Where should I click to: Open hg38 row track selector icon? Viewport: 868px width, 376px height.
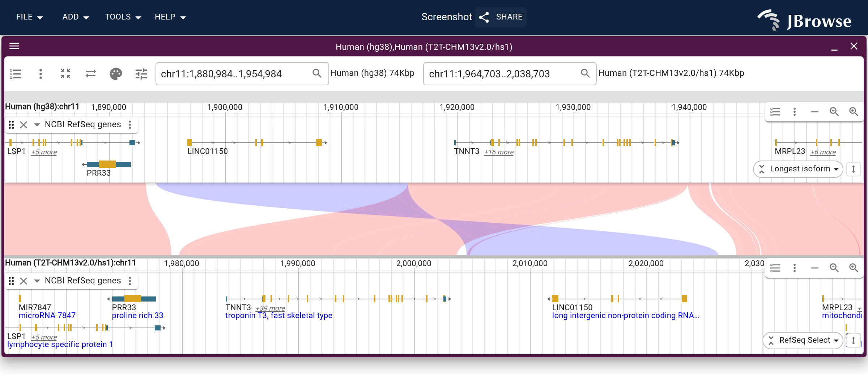(x=775, y=112)
